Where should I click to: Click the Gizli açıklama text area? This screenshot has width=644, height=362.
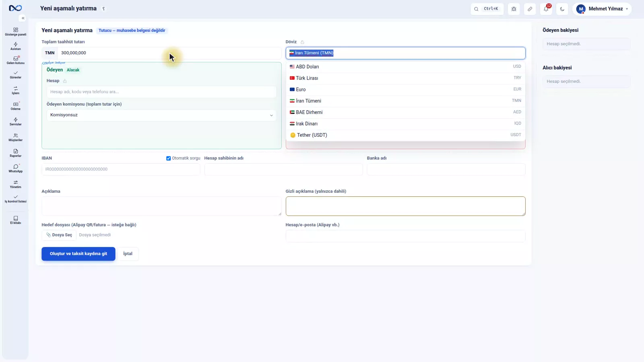(x=405, y=206)
